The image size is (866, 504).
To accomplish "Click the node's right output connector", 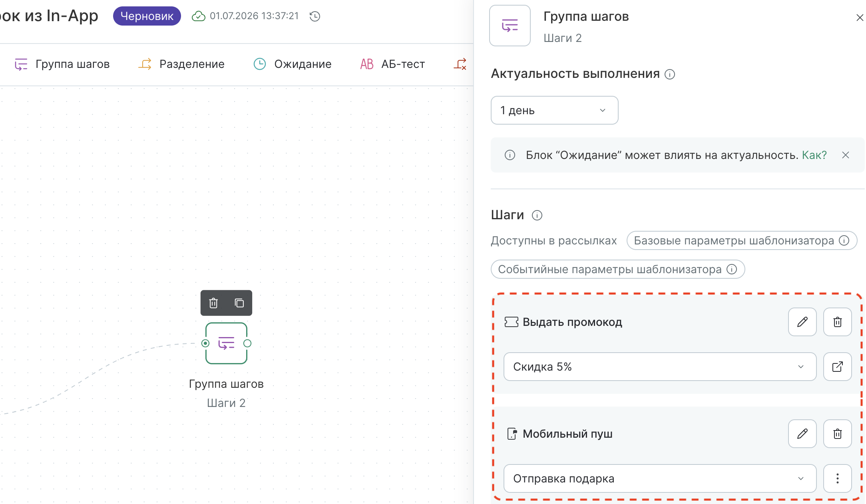I will point(247,343).
